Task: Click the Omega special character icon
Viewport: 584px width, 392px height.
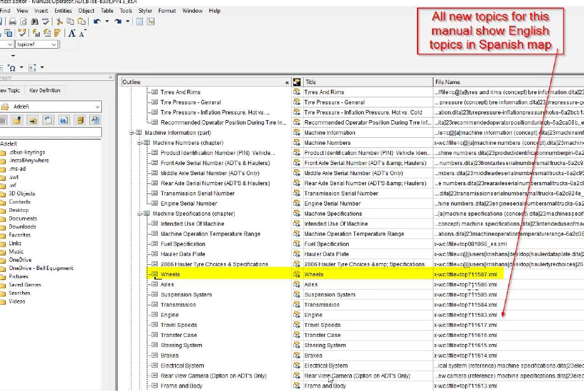Action: point(11,68)
